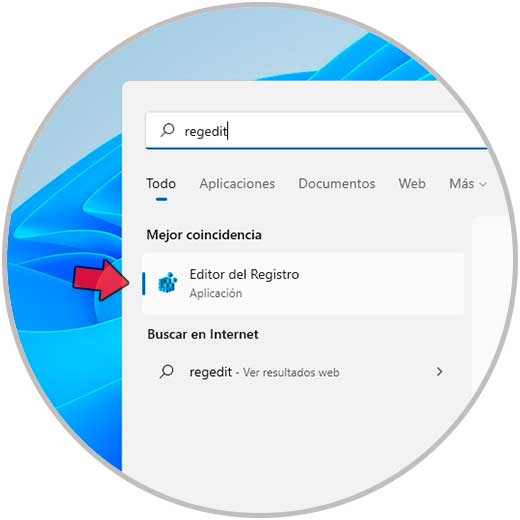Image resolution: width=520 pixels, height=520 pixels.
Task: Click the Mejor coincidencia heading
Action: [204, 235]
